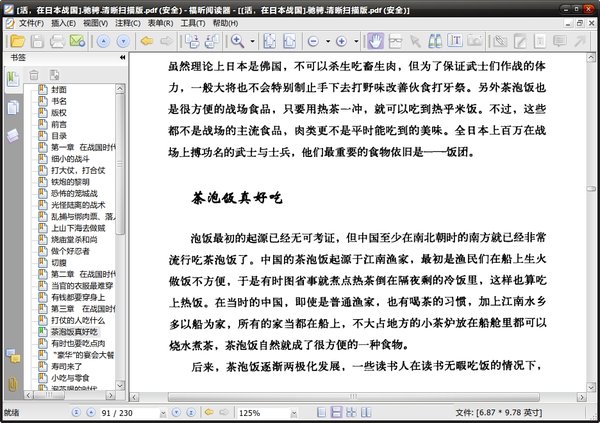Select the Hand tool
Viewport: 600px width, 423px height.
tap(376, 41)
